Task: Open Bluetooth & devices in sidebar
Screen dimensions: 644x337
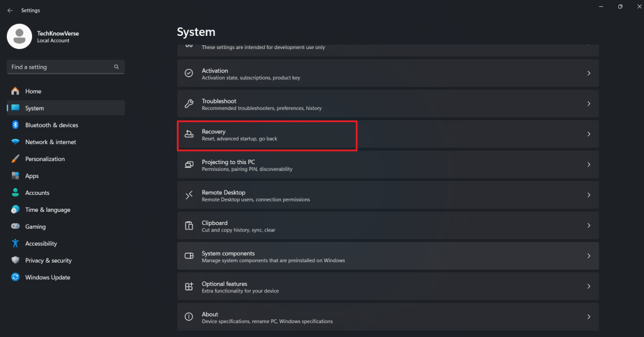Action: click(52, 125)
